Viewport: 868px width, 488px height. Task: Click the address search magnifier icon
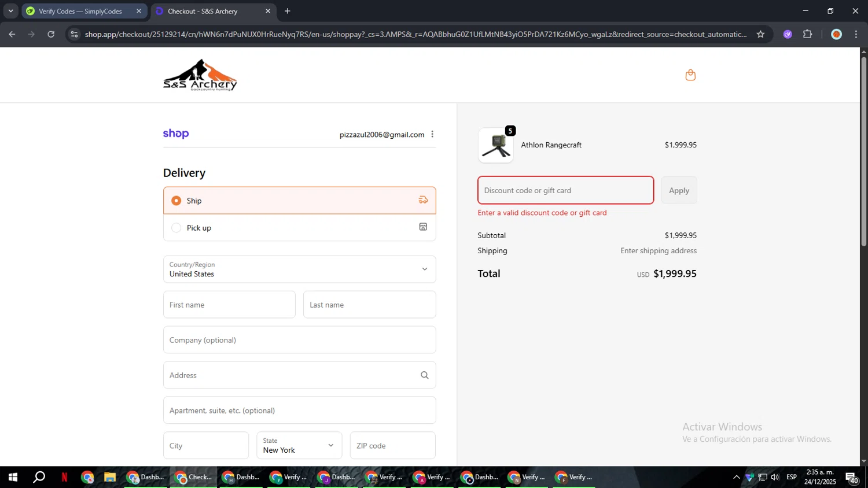[x=425, y=375]
